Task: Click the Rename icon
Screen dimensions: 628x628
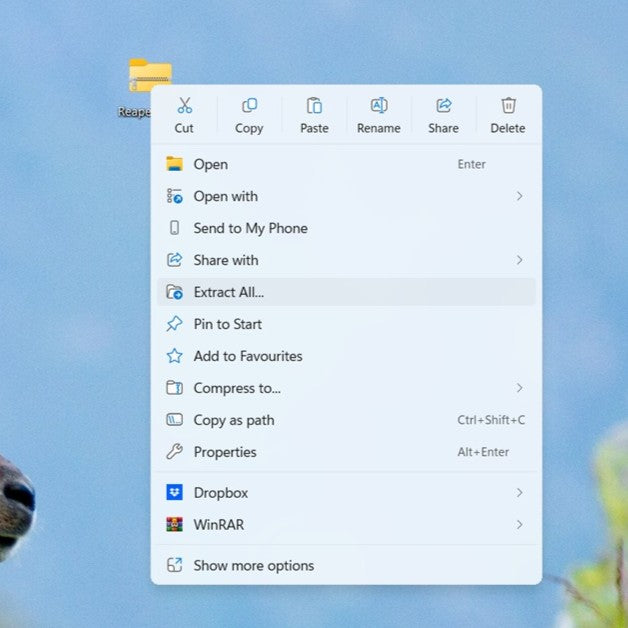Action: 379,105
